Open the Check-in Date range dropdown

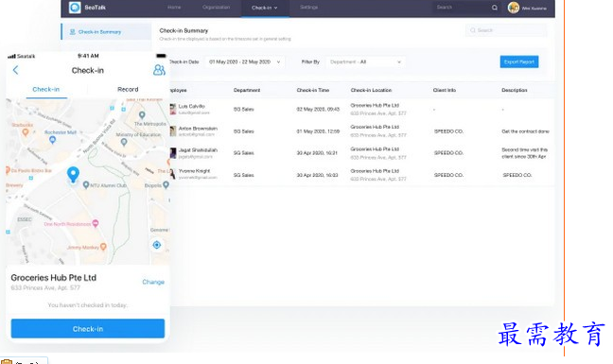245,62
